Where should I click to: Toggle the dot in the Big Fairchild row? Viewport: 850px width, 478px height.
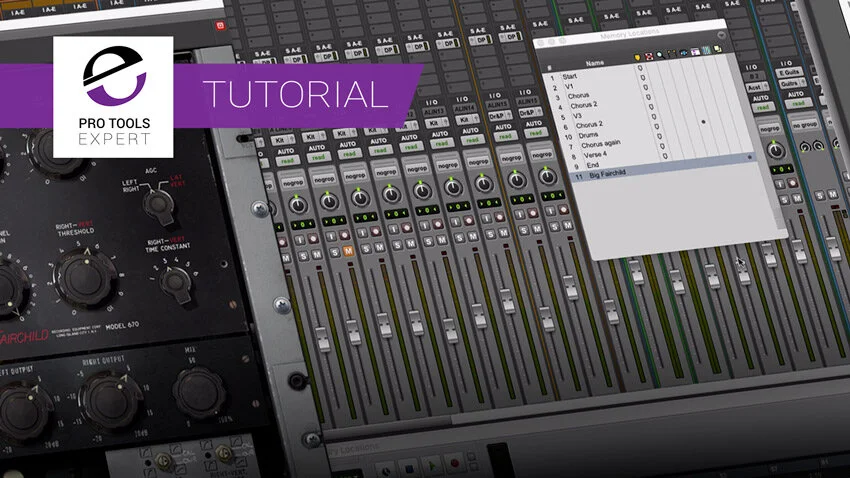tap(750, 157)
